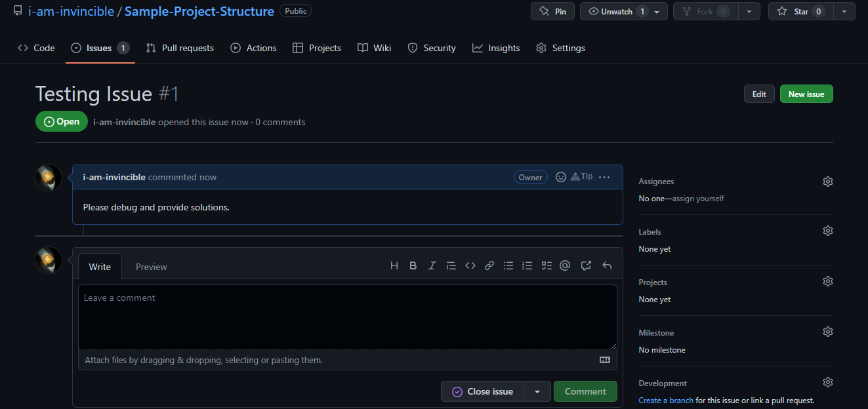Open the Wiki tab
Image resolution: width=868 pixels, height=409 pixels.
pyautogui.click(x=375, y=48)
